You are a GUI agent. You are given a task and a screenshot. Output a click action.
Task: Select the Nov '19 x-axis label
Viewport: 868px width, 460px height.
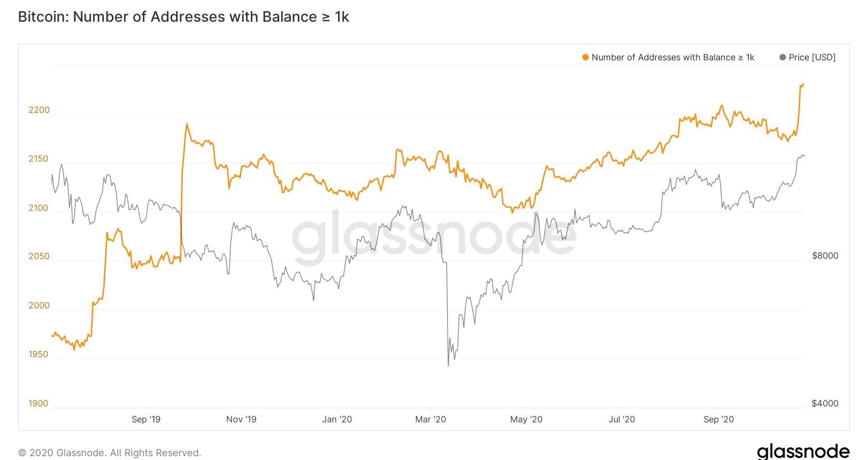241,419
